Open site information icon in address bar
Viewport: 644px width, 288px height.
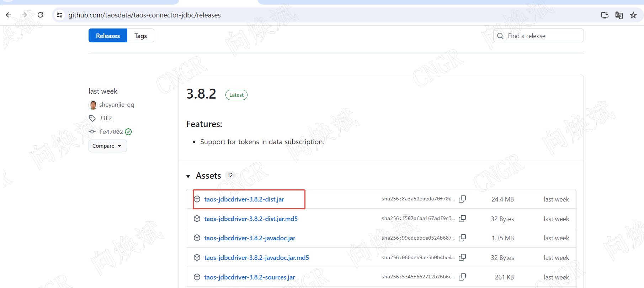click(x=60, y=15)
